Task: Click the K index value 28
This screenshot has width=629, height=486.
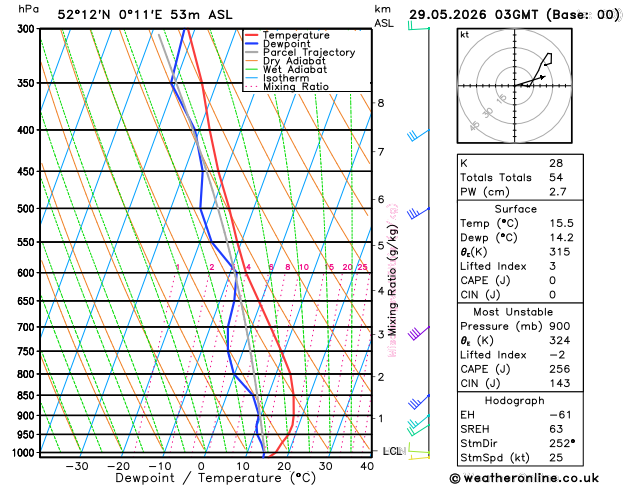Action: pyautogui.click(x=556, y=163)
